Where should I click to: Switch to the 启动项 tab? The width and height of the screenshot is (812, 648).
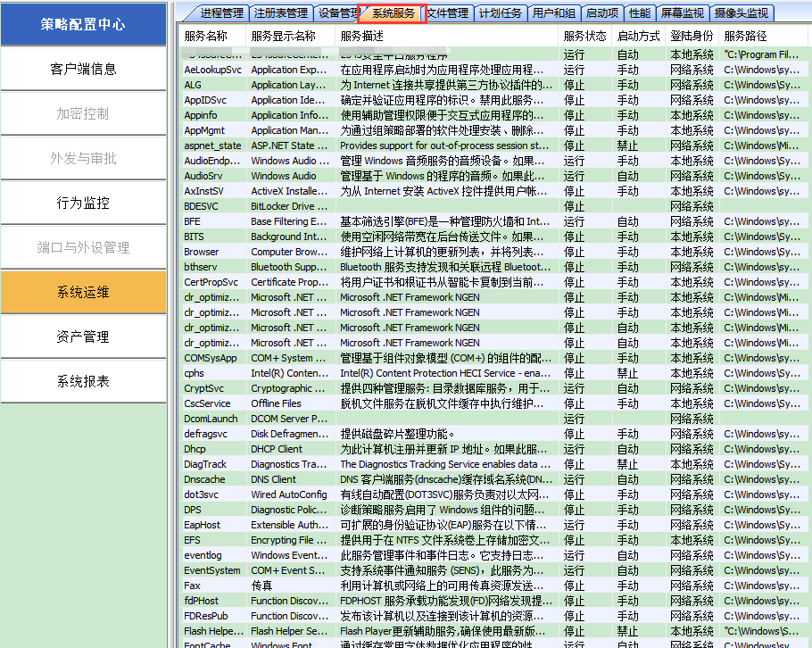click(604, 13)
